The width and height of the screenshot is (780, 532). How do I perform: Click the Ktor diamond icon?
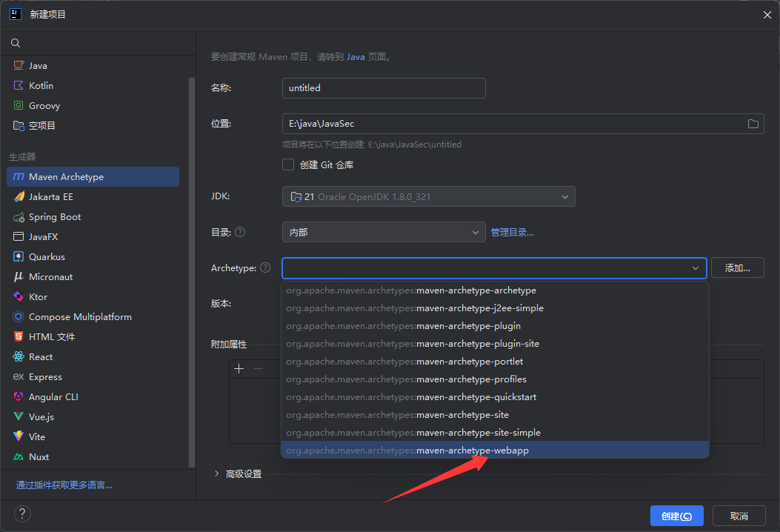tap(19, 296)
